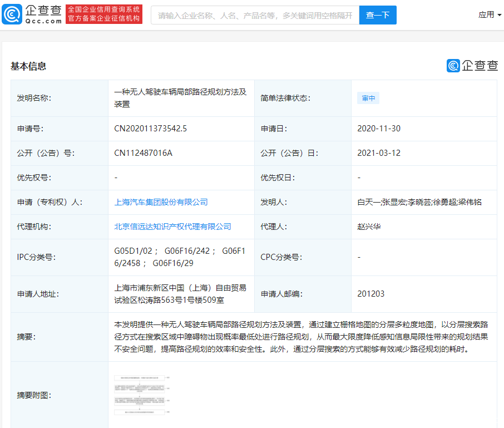Click the 代理机构 field label
Screen dimensions: 504x428
click(34, 227)
